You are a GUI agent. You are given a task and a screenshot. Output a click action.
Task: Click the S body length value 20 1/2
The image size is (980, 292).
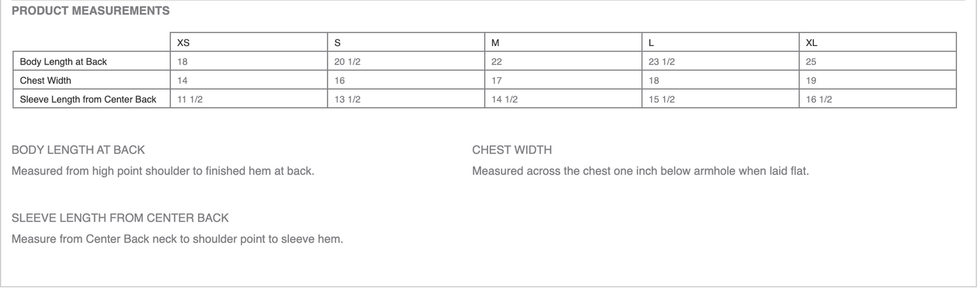pyautogui.click(x=347, y=62)
